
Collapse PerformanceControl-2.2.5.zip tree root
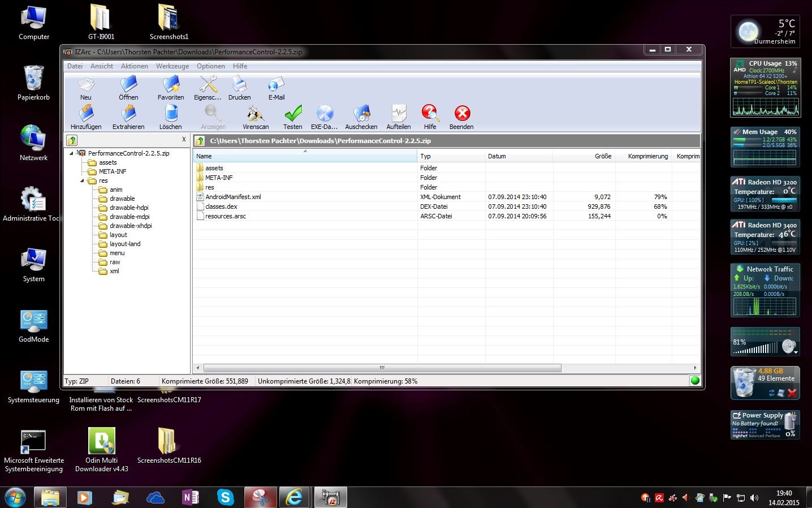(x=72, y=153)
